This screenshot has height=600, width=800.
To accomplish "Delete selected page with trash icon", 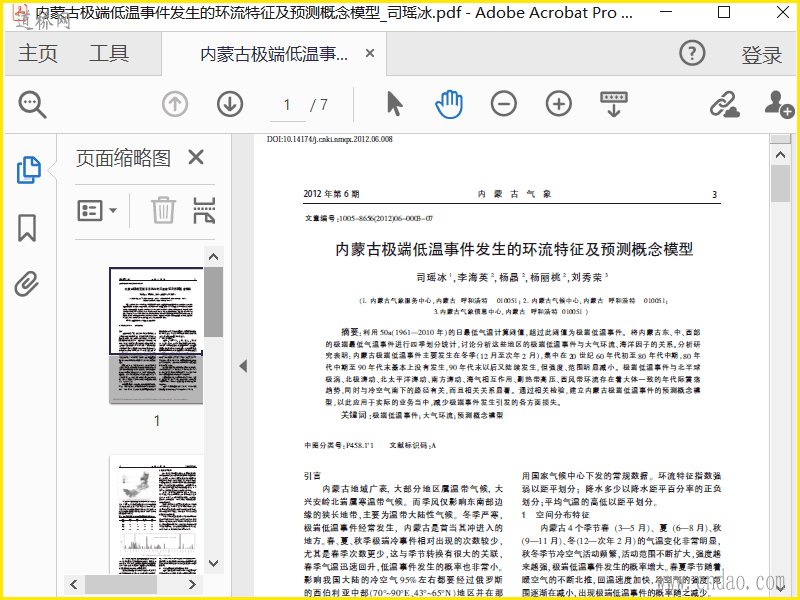I will 163,210.
